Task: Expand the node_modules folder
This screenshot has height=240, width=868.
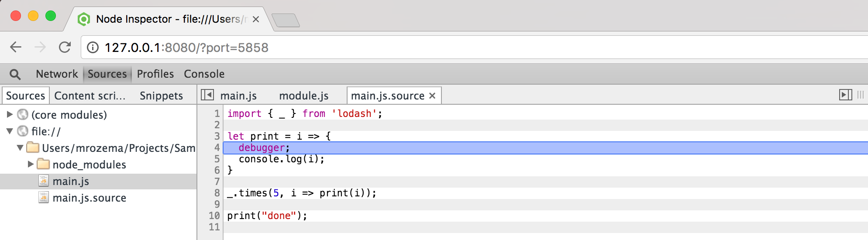Action: 31,164
